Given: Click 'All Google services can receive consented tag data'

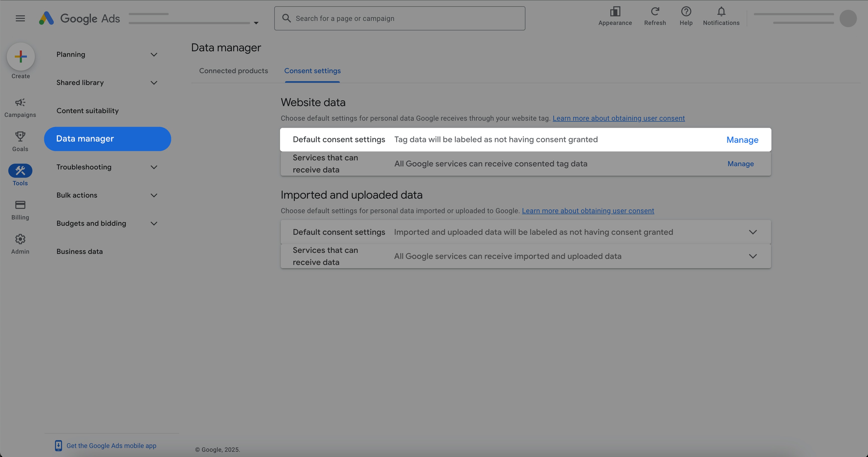Looking at the screenshot, I should tap(491, 164).
